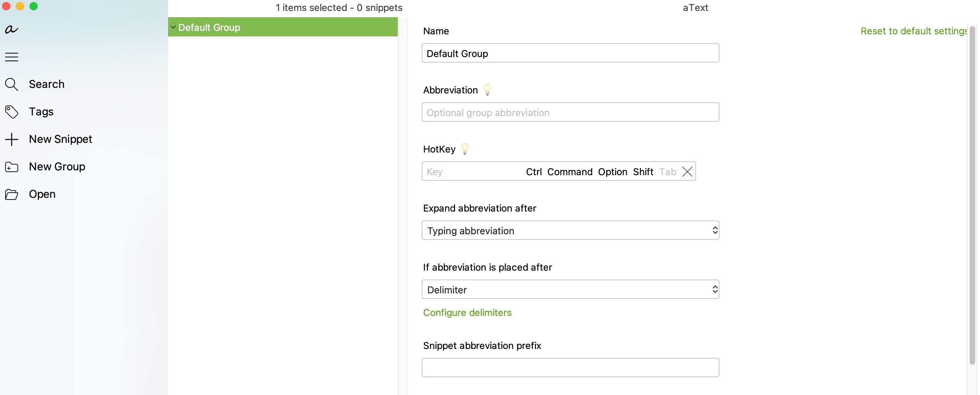
Task: Click the HotKey lightbulb hint icon
Action: (465, 149)
